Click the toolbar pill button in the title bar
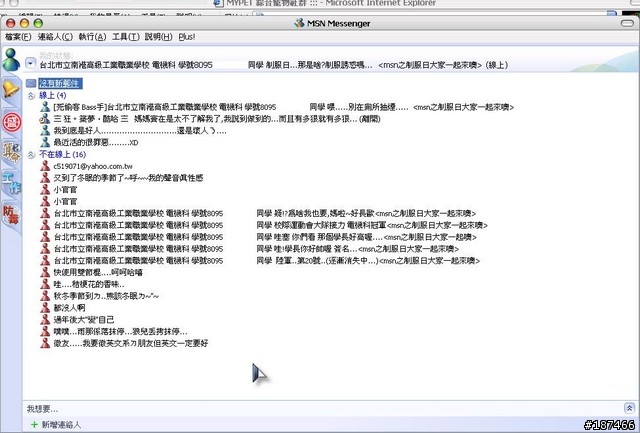This screenshot has height=433, width=640. 627,23
